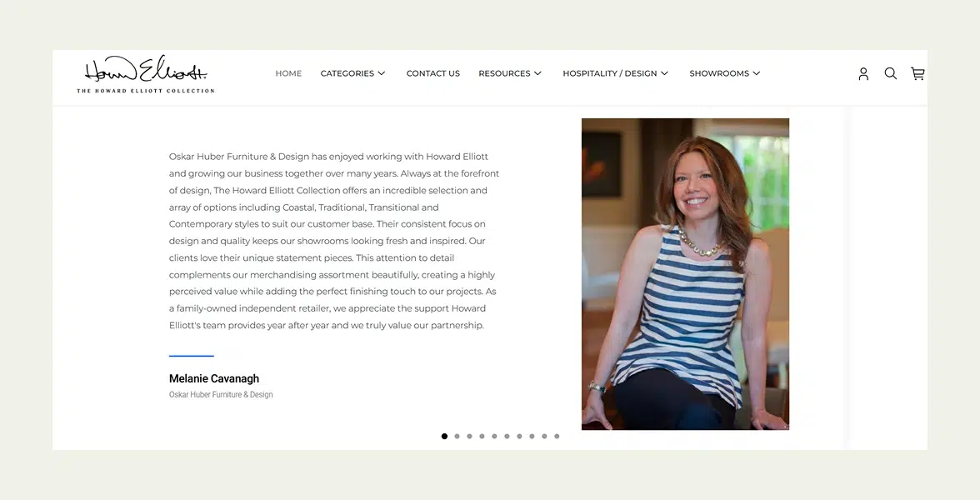
Task: Open the Contact Us page
Action: (433, 73)
